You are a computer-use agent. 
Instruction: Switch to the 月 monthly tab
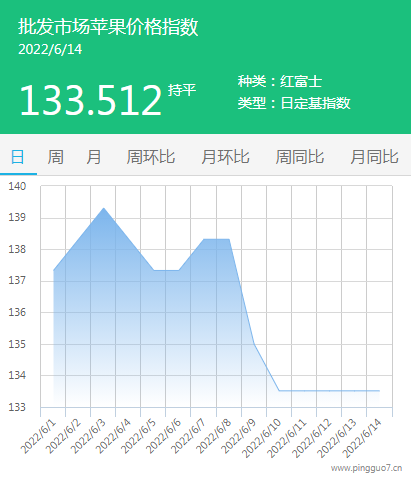(94, 157)
